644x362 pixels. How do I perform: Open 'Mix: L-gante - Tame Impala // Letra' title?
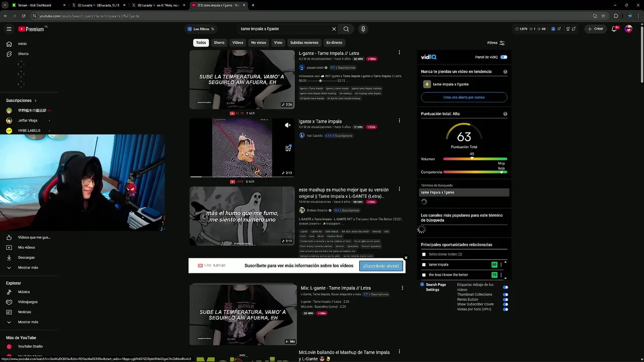[336, 288]
